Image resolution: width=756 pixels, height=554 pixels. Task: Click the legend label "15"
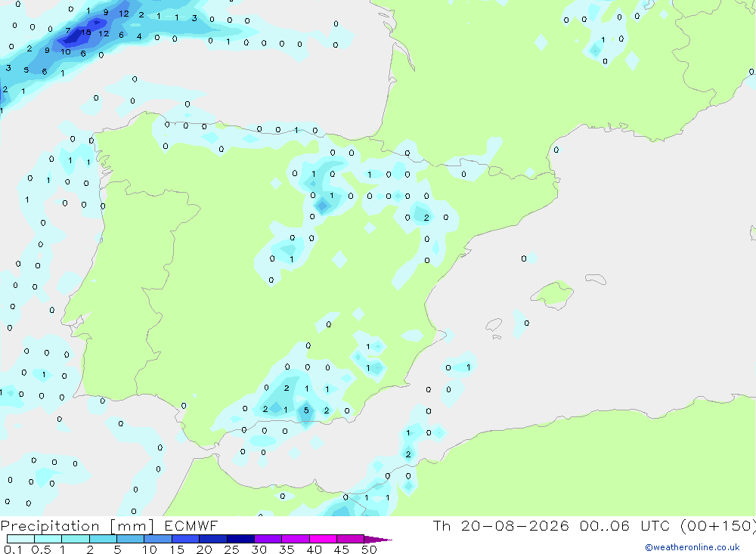coord(177,549)
